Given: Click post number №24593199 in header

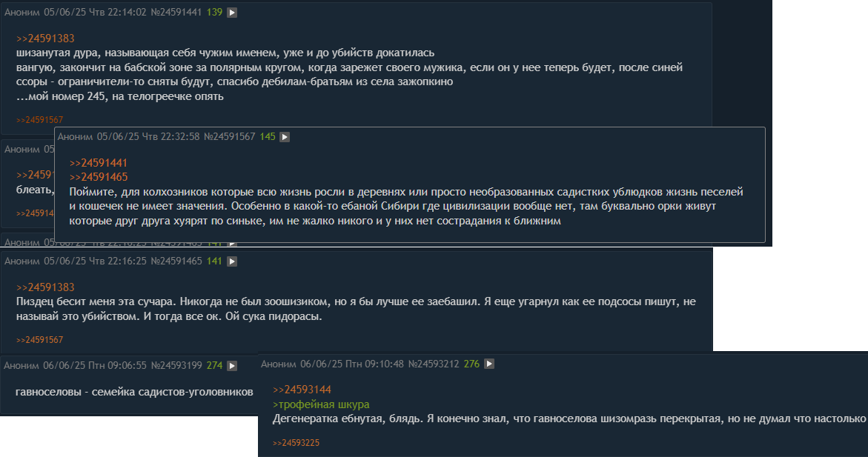Looking at the screenshot, I should coord(176,366).
